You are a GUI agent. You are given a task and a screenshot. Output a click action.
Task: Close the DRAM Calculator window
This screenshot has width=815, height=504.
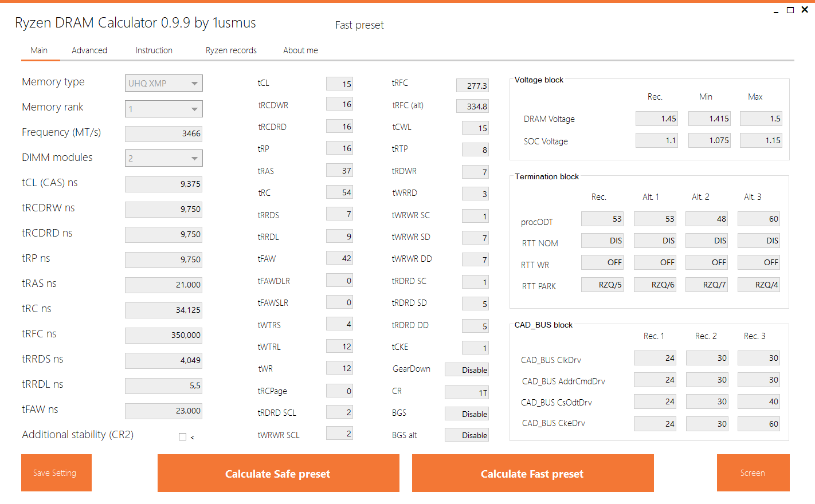tap(805, 10)
